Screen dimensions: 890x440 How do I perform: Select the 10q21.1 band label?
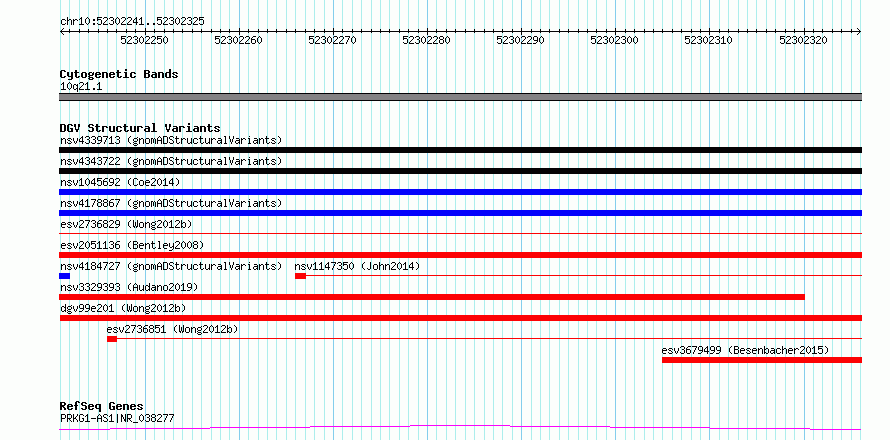coord(81,87)
